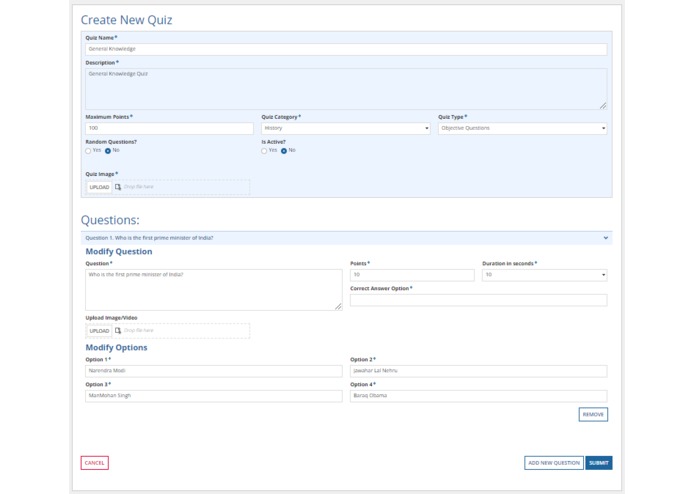The height and width of the screenshot is (494, 695).
Task: Focus the Question text area
Action: [214, 290]
